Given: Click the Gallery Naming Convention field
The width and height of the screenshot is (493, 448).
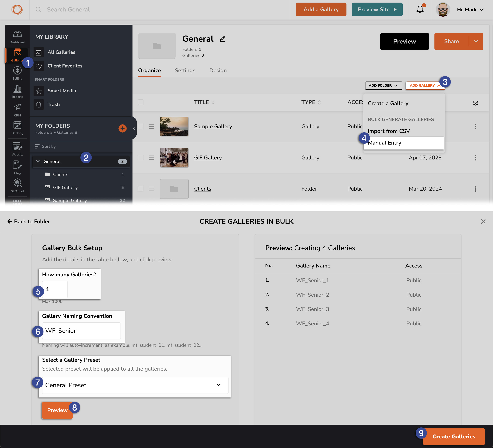Looking at the screenshot, I should (x=81, y=331).
